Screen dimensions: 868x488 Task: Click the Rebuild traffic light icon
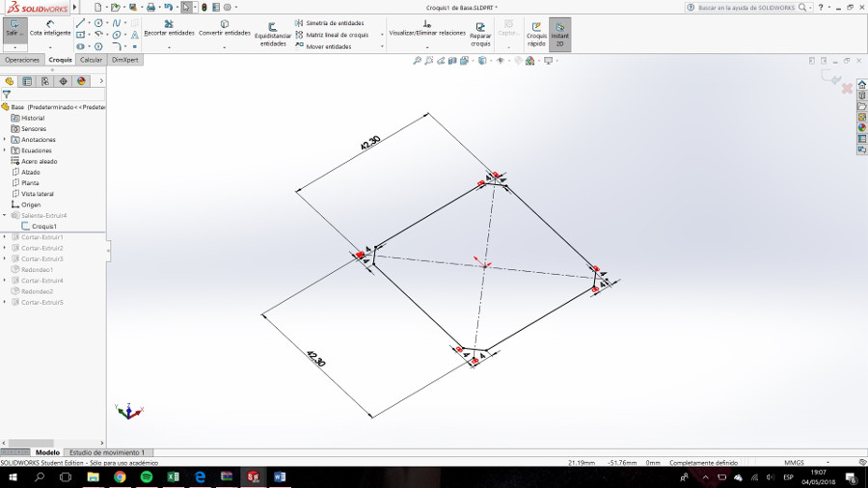pyautogui.click(x=204, y=7)
